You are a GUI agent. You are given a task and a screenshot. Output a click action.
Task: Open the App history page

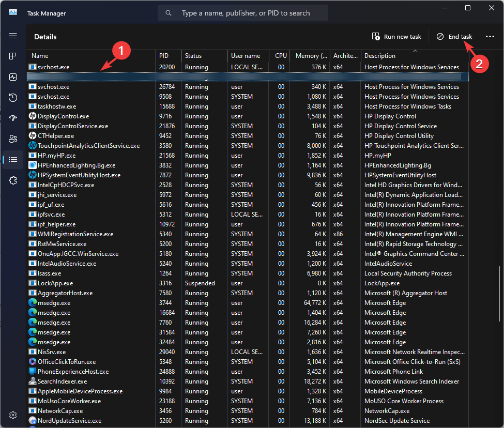(x=13, y=98)
